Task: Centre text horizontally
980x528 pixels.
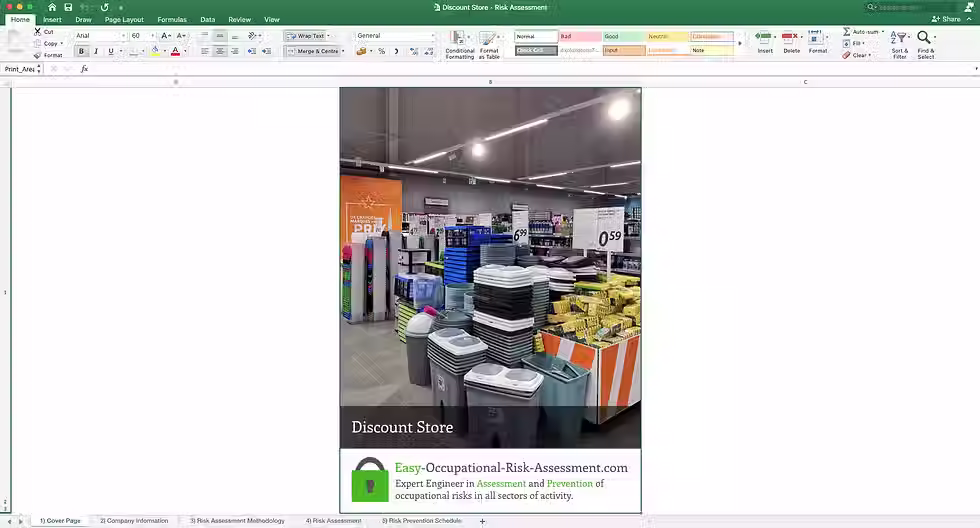Action: coord(219,51)
